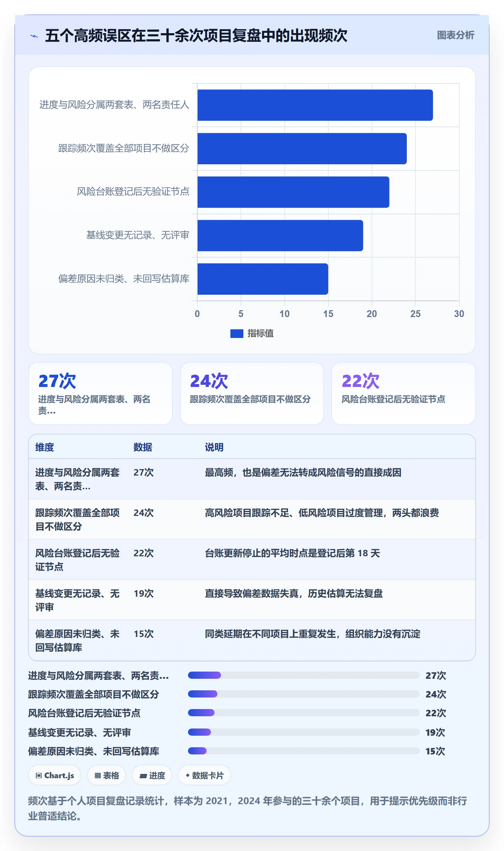This screenshot has width=504, height=851.
Task: Toggle the 指标值 legend label
Action: tap(261, 334)
